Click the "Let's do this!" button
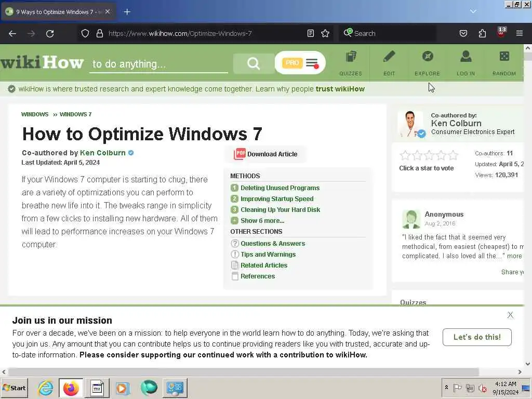This screenshot has width=532, height=399. coord(477,337)
